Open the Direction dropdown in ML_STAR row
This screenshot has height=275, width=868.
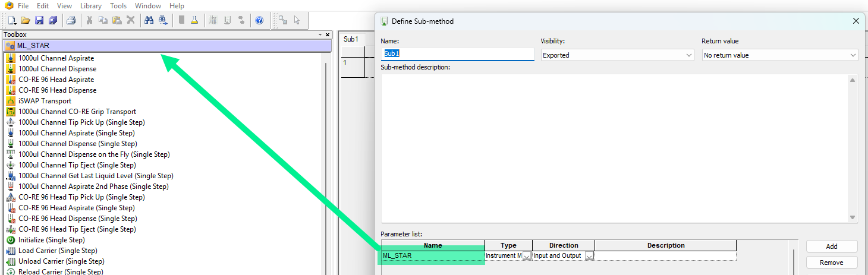pos(589,256)
